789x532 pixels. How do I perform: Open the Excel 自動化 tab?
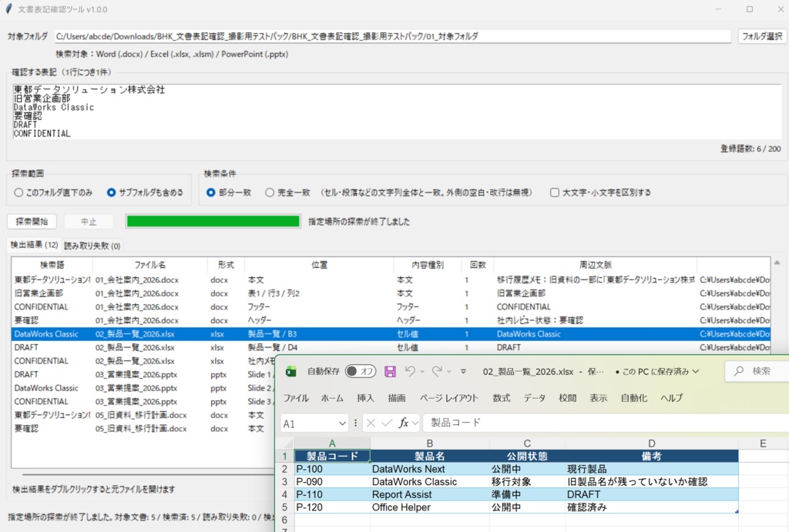[634, 398]
